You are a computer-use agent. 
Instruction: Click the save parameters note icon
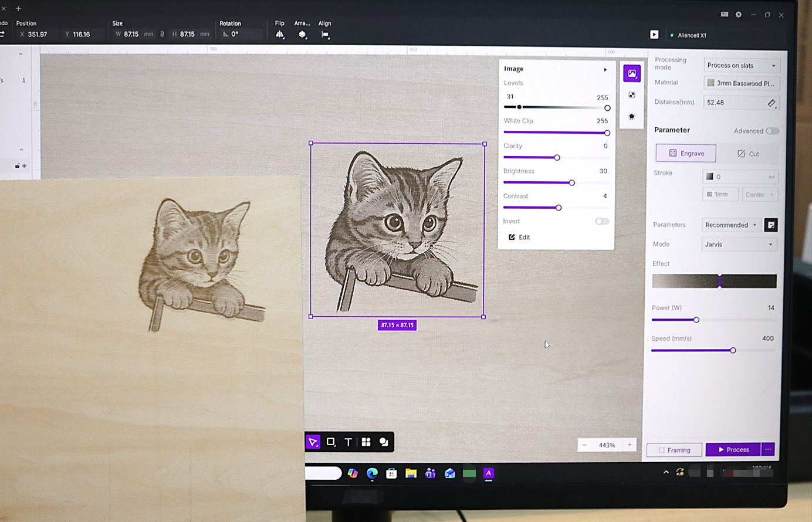[771, 225]
